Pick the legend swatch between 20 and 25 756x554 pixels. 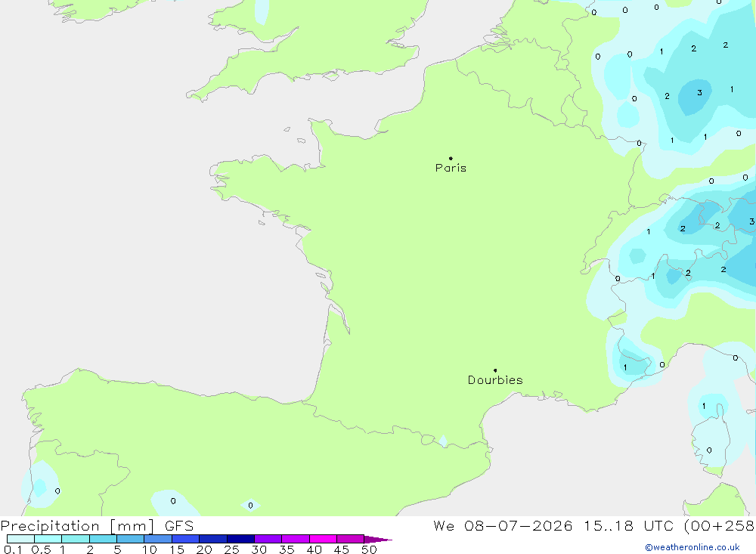[x=213, y=539]
